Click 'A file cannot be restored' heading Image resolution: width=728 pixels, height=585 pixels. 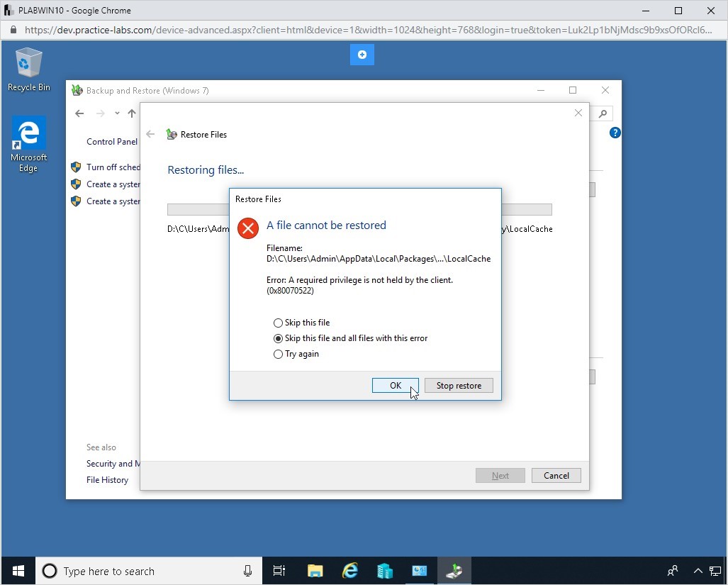[x=326, y=225]
